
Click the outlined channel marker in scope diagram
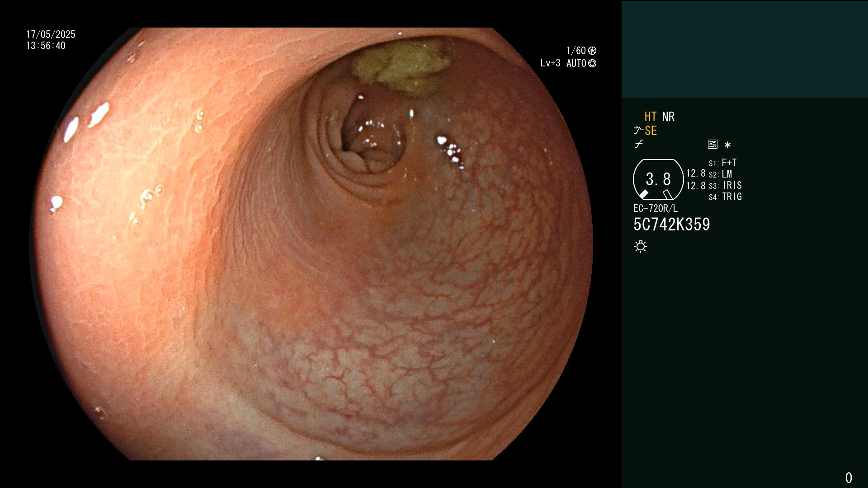coord(668,194)
